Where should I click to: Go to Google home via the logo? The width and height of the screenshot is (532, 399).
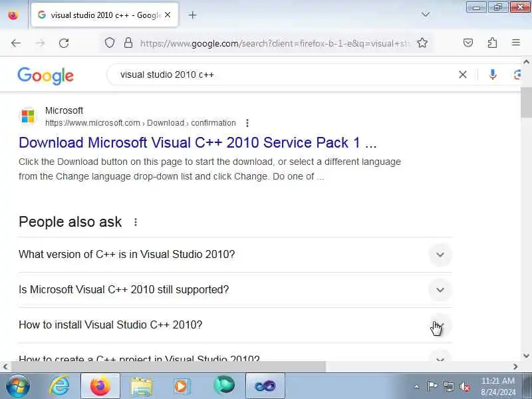(x=45, y=76)
